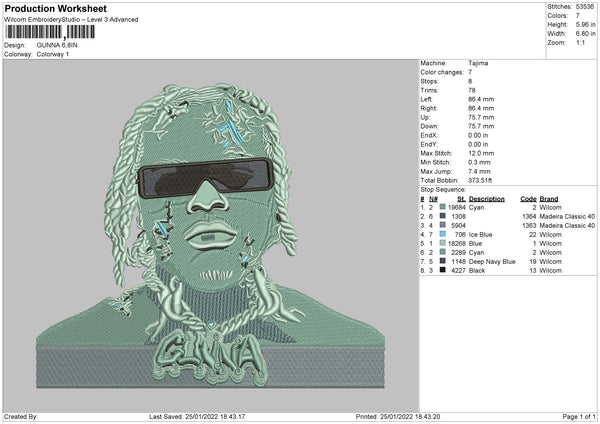Click the 'Color changes:' label
Screen dimensions: 600x424
tap(442, 72)
